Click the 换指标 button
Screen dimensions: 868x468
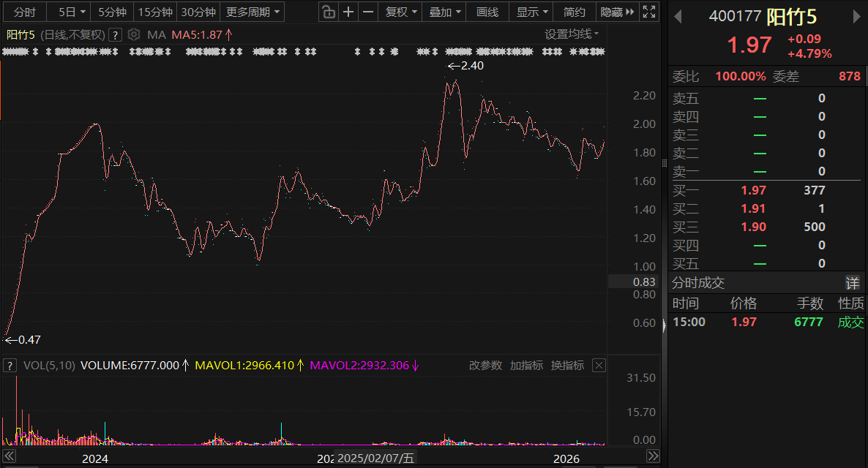pos(567,365)
